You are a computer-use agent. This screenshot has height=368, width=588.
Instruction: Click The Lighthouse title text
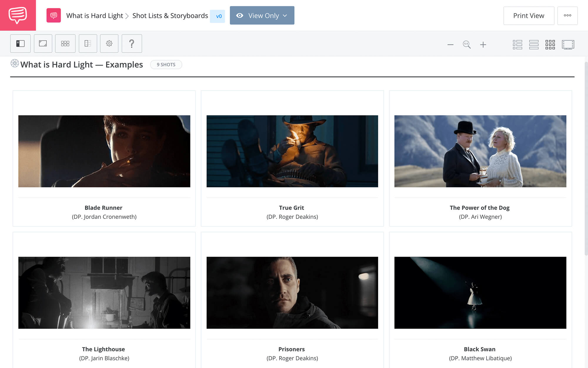point(103,349)
